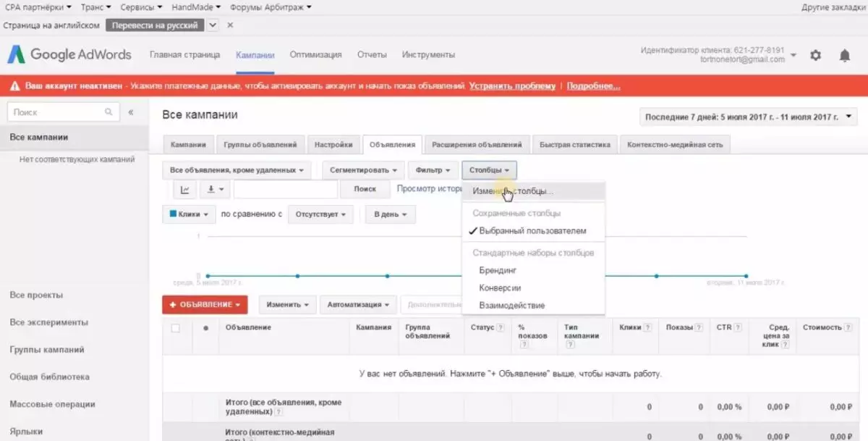Screen dimensions: 868x441
Task: Switch to the Быстрая статистика tab
Action: coord(575,145)
